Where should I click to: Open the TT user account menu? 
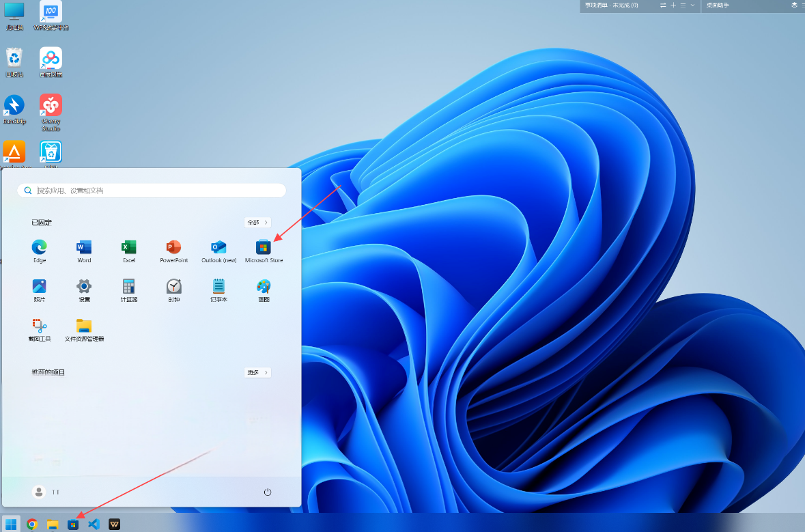tap(46, 492)
